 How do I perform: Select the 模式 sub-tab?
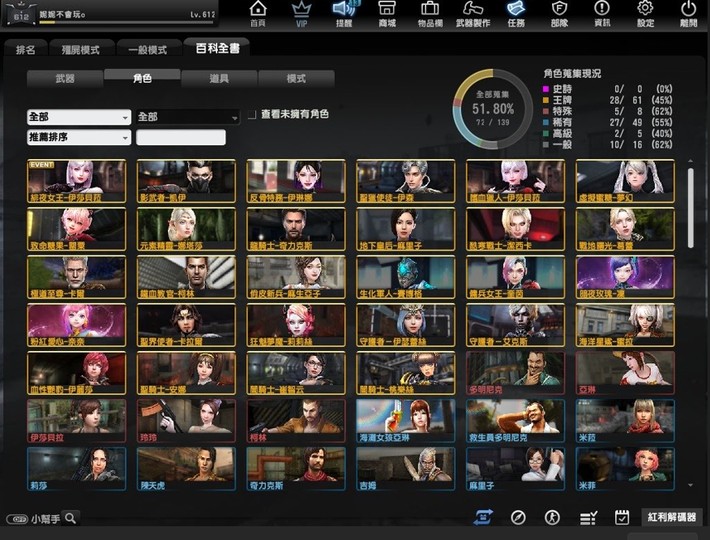click(296, 78)
